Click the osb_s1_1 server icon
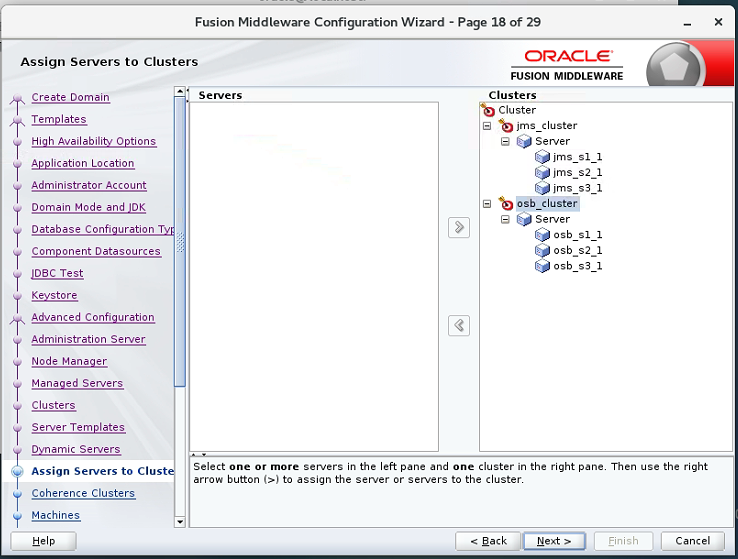Image resolution: width=738 pixels, height=559 pixels. [x=542, y=235]
